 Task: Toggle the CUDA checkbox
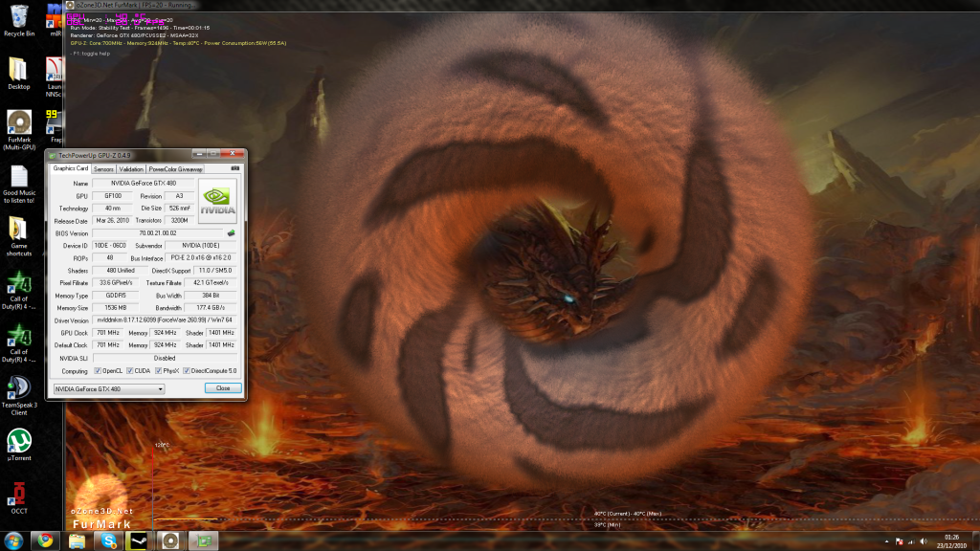130,371
